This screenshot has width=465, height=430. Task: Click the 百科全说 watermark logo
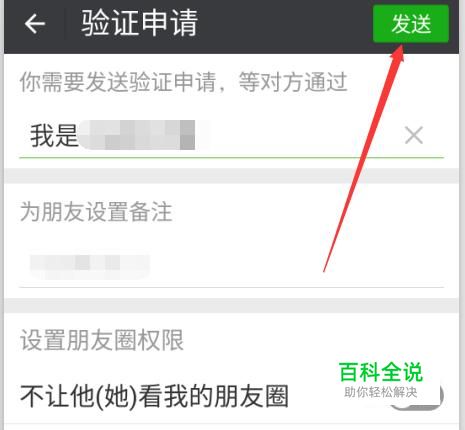tap(381, 372)
